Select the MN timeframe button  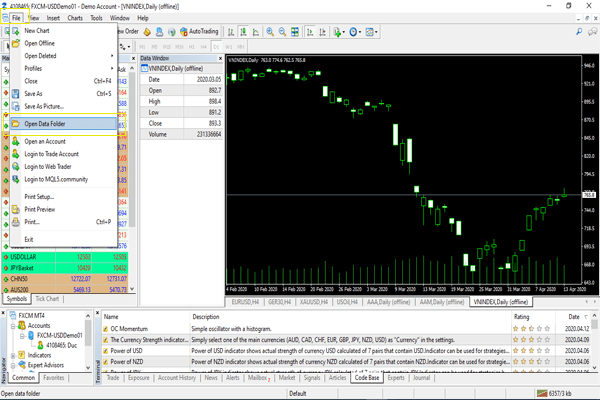click(x=241, y=47)
